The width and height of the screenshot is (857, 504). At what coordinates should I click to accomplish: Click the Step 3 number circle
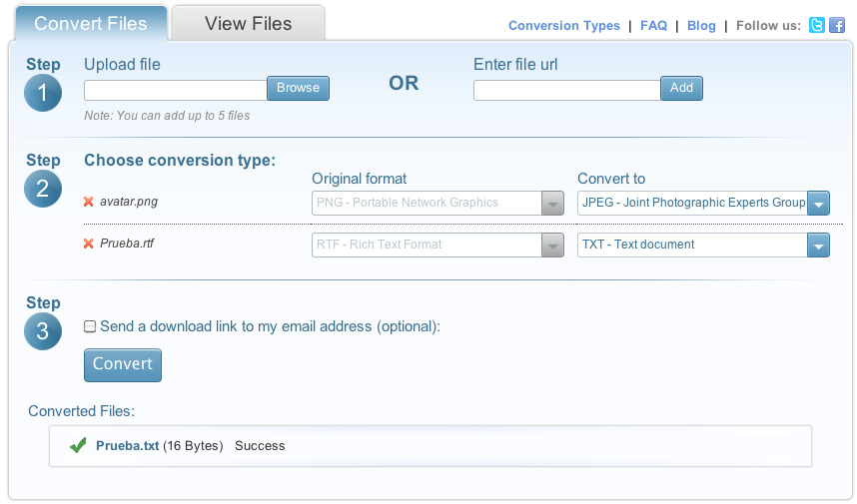[43, 332]
